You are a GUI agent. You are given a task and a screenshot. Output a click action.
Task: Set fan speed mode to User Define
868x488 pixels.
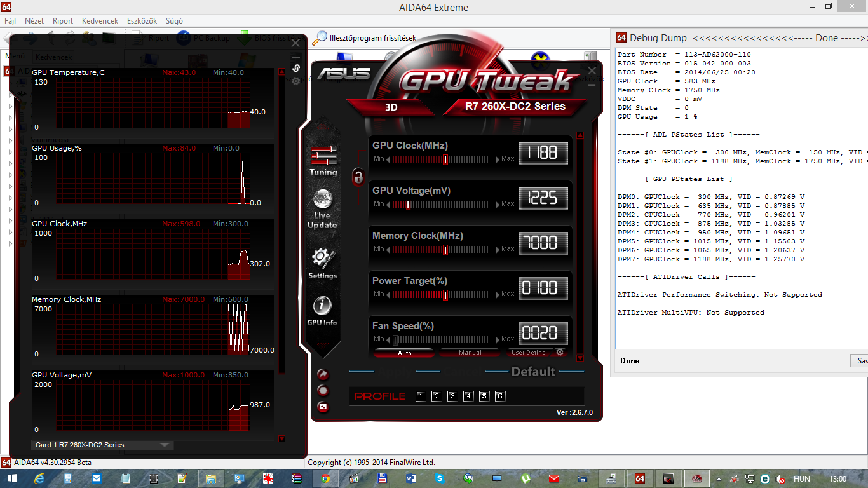[529, 353]
